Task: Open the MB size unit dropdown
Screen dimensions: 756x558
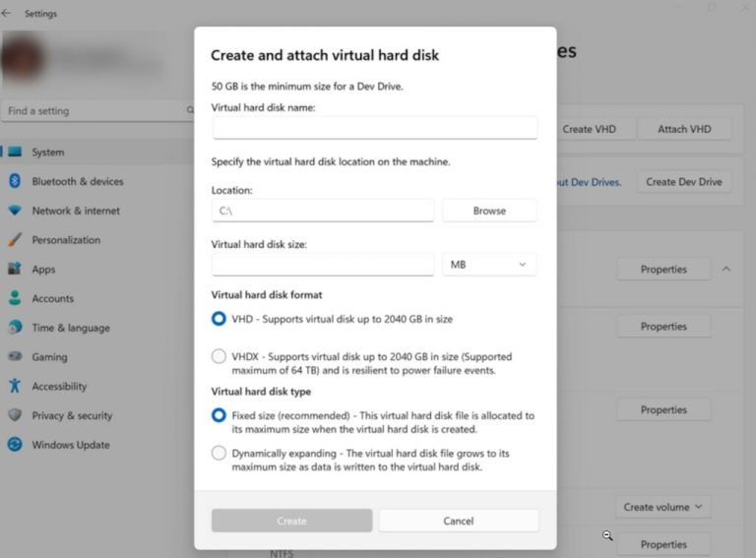Action: 489,265
